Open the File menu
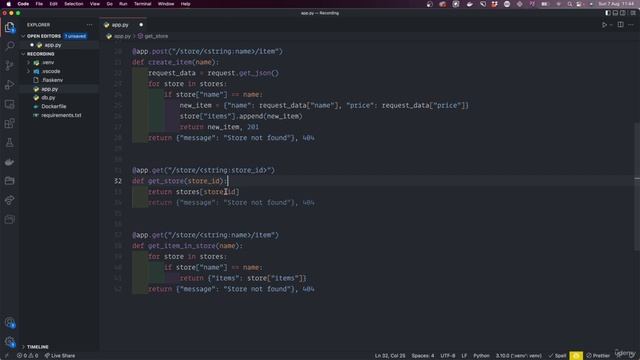640x360 pixels. pyautogui.click(x=39, y=4)
